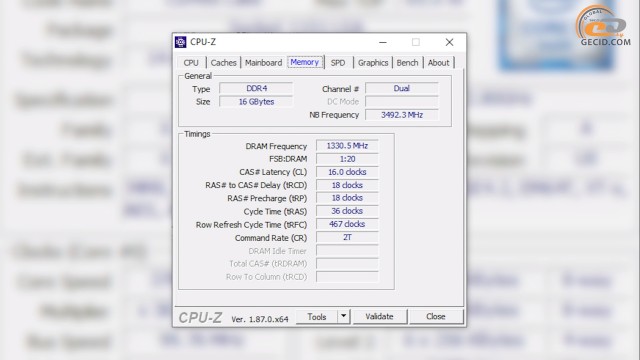Click tRFC value 467 clocks
Screen dimensions: 640x360
tap(347, 224)
